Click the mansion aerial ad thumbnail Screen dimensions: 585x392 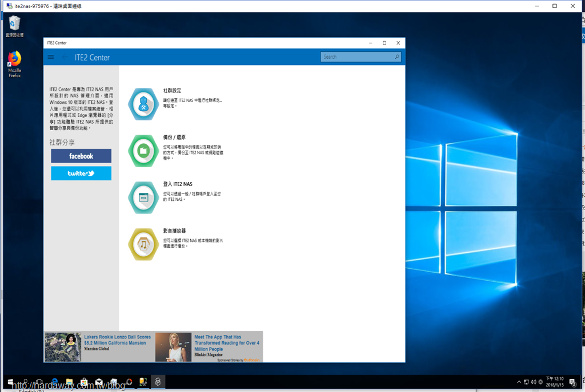tap(63, 347)
